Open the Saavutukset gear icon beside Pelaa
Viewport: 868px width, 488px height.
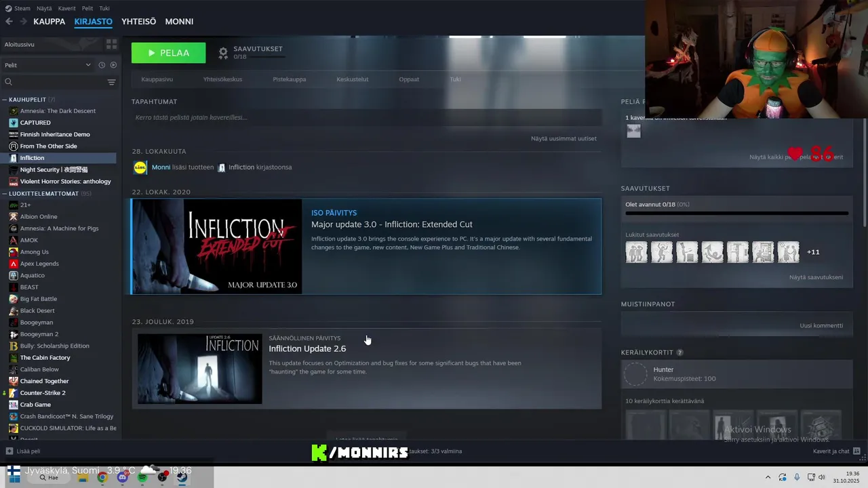tap(223, 52)
